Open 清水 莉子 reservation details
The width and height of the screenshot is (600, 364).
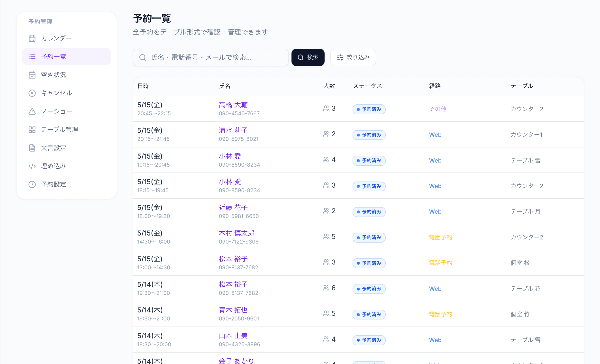233,130
